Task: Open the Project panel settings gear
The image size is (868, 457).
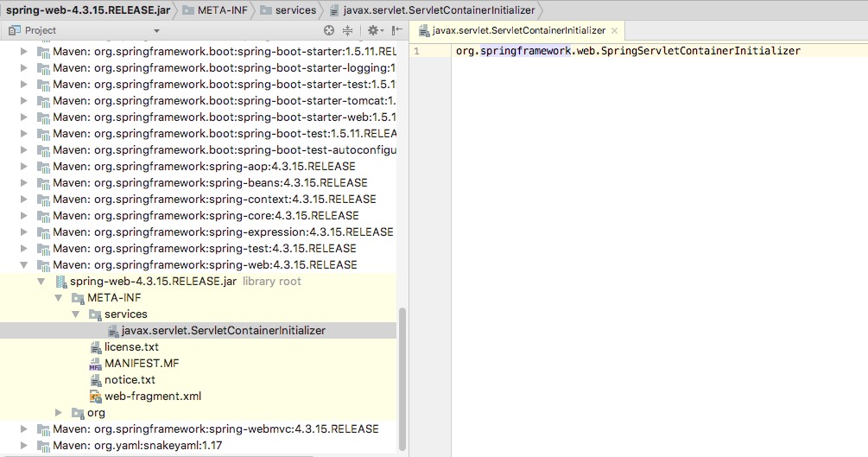Action: [374, 30]
